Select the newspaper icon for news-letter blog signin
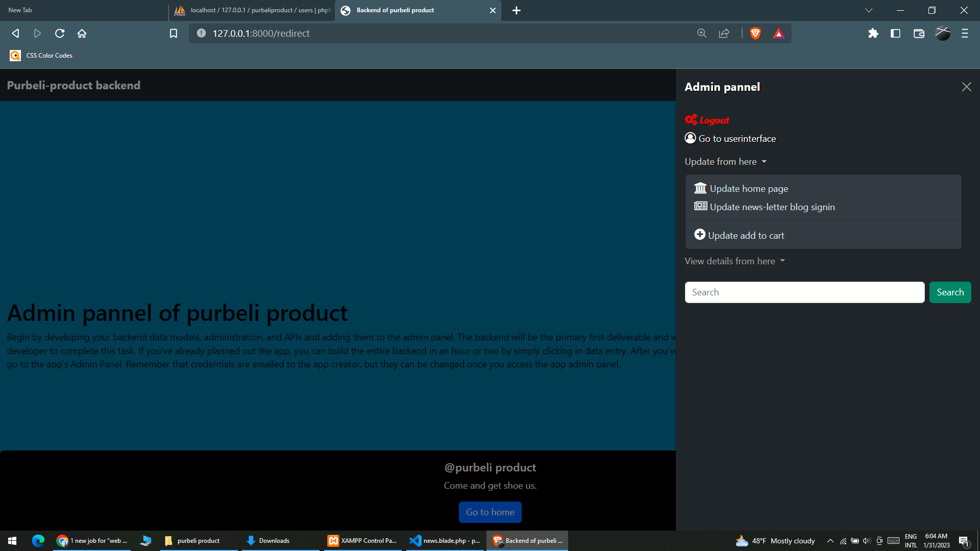 point(700,206)
